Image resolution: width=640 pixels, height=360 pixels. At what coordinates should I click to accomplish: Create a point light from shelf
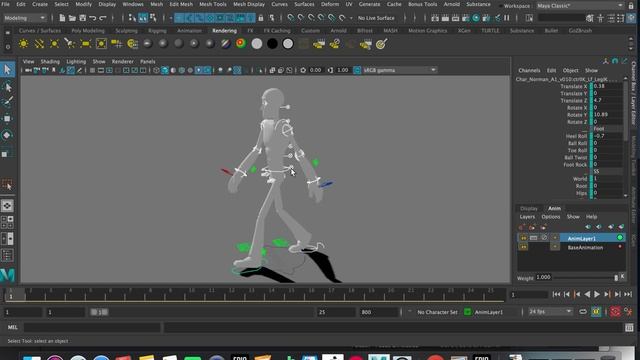pos(54,44)
